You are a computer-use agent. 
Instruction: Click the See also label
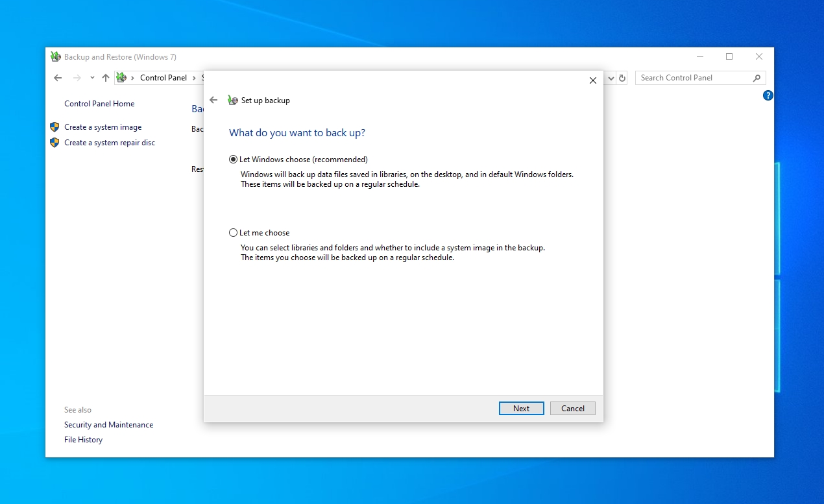(x=78, y=410)
